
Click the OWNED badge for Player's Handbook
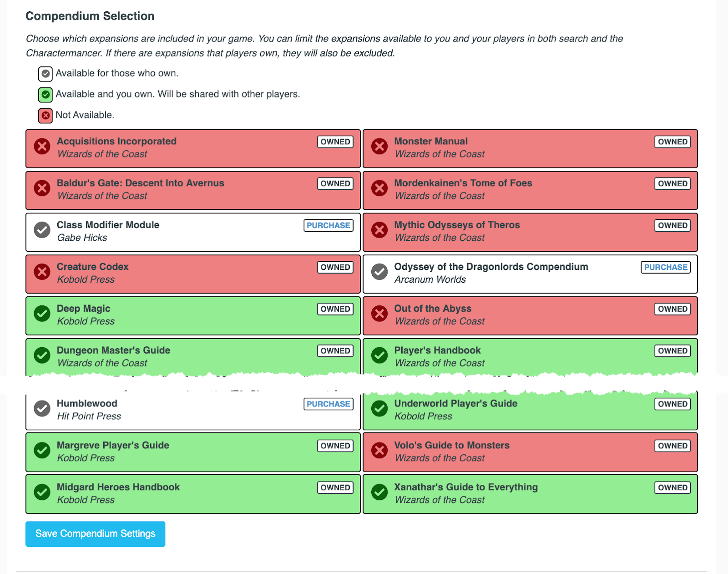pos(672,351)
